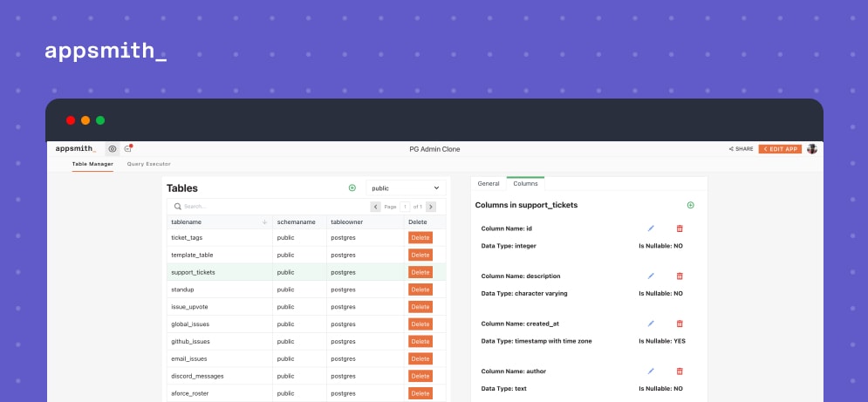Select the email_issues row
The image size is (868, 402).
click(x=306, y=358)
